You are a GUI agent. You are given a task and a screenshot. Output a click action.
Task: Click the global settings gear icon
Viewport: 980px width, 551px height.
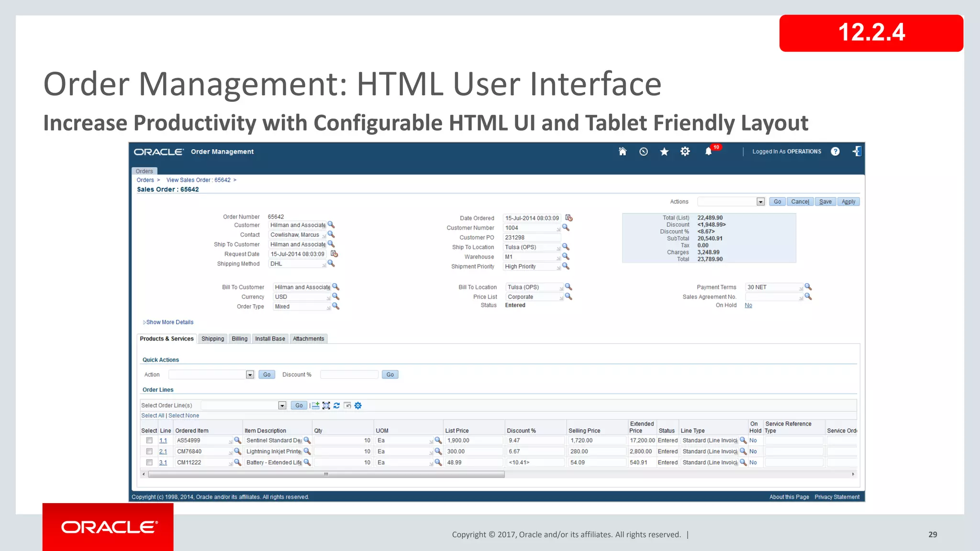point(685,152)
